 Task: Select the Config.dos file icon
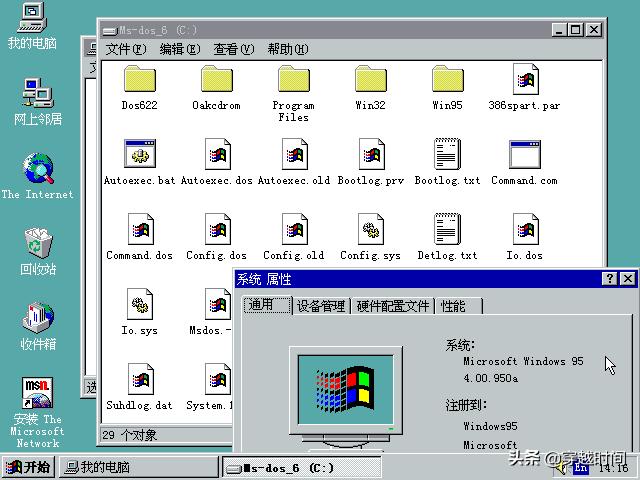coord(218,229)
